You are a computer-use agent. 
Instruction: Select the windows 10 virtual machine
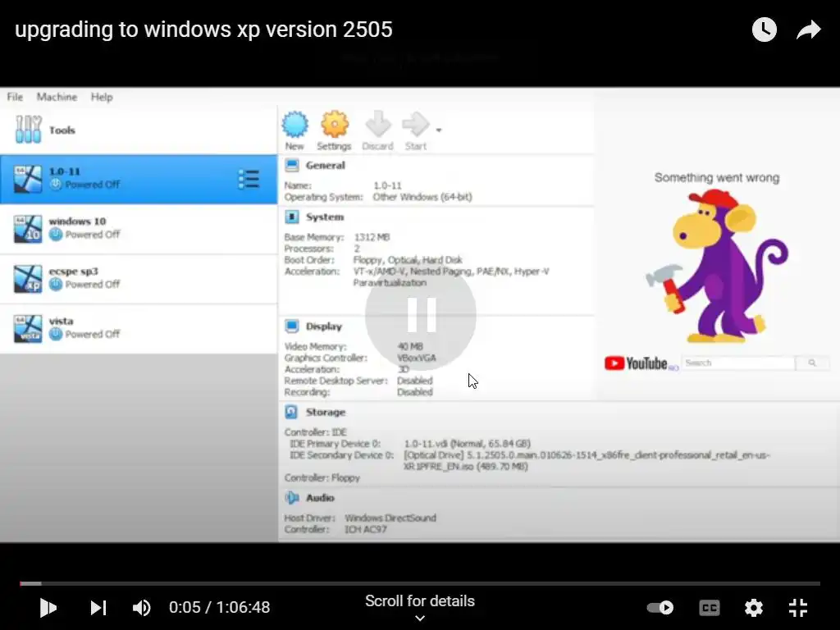tap(138, 229)
